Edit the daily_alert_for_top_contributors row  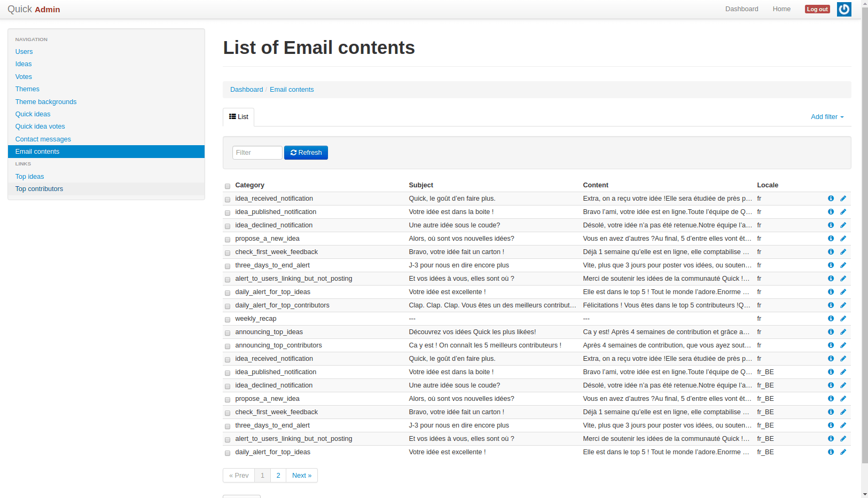(x=843, y=305)
